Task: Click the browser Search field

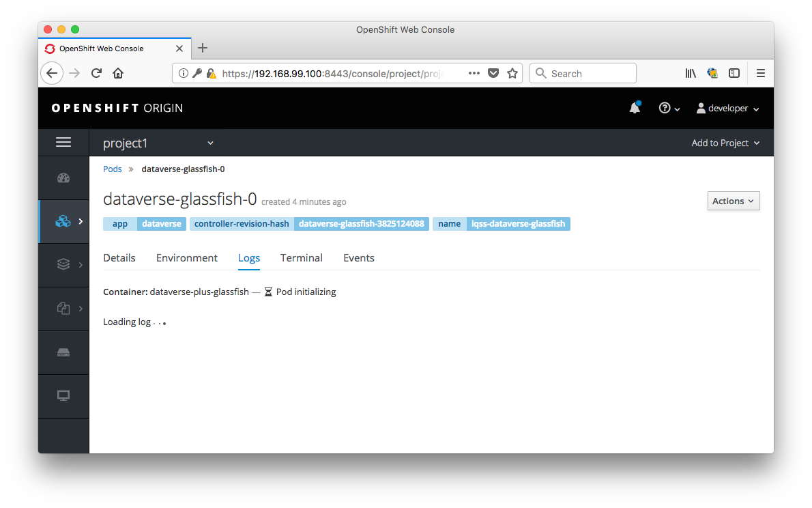Action: (583, 73)
